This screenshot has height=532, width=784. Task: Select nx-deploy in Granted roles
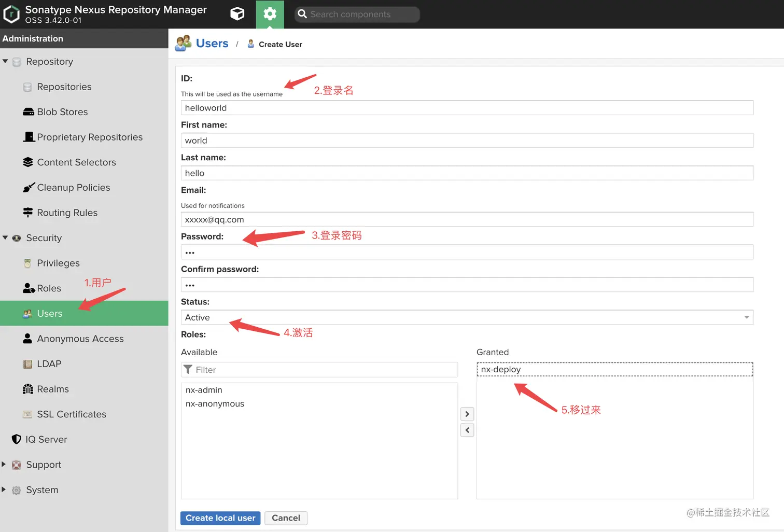point(615,369)
